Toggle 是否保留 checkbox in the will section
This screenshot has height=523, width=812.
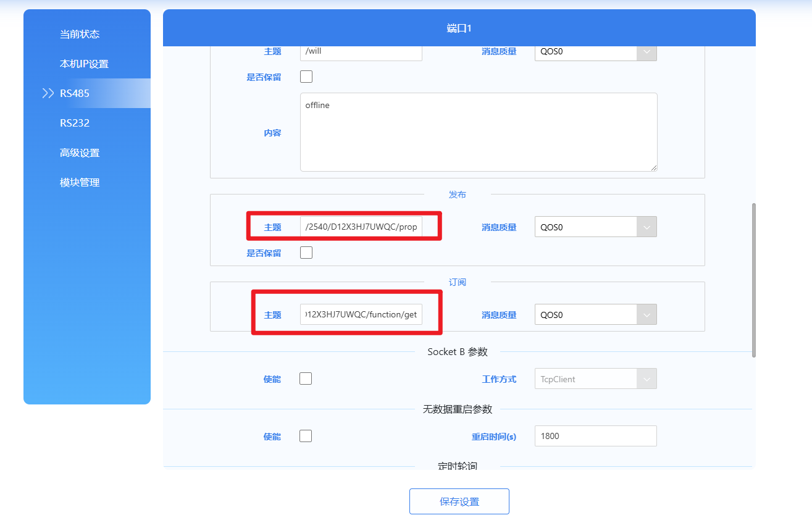click(306, 77)
